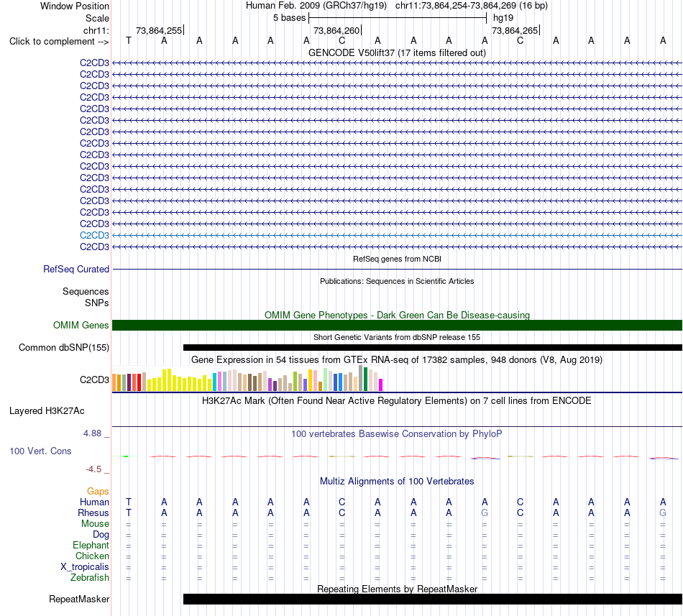Image resolution: width=683 pixels, height=616 pixels.
Task: Click the RefSeq Curated intron line
Action: tap(397, 269)
